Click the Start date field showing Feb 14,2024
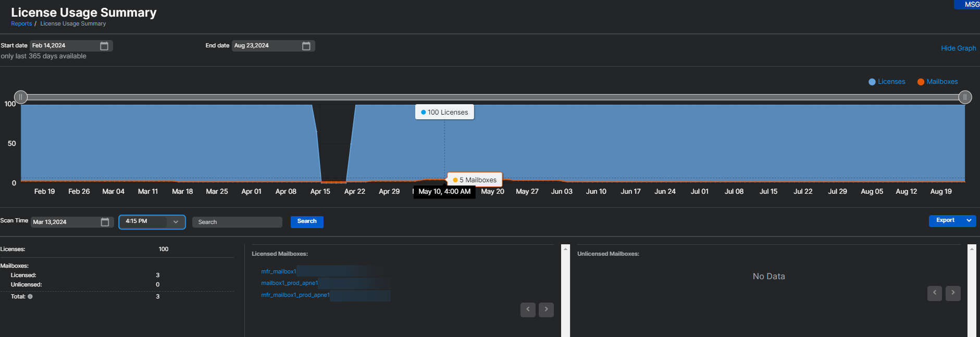Viewport: 980px width, 337px height. (64, 46)
